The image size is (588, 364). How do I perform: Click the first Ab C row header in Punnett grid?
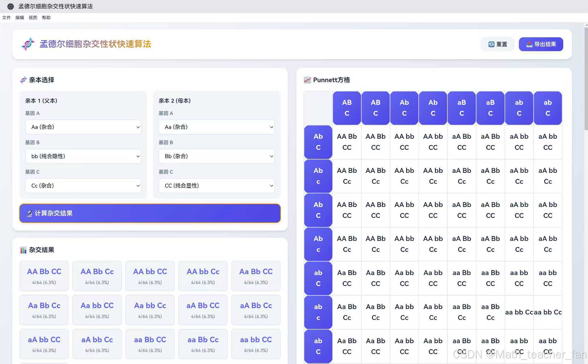(x=318, y=142)
